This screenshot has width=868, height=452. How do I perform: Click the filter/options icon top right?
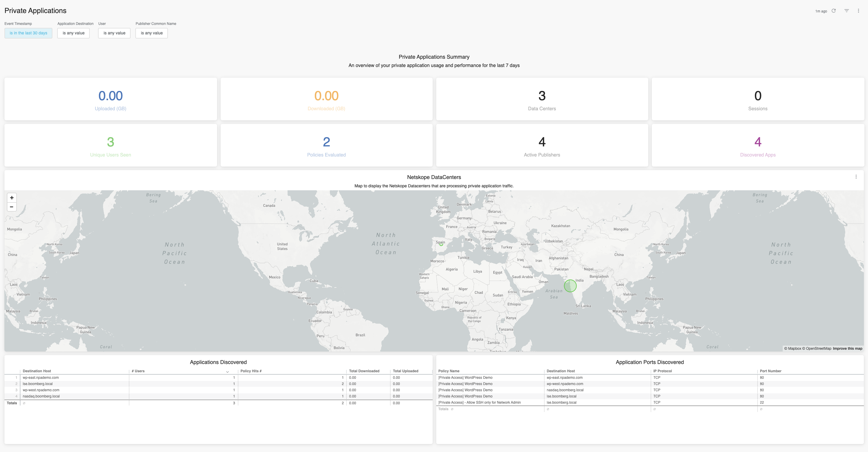[x=847, y=9]
